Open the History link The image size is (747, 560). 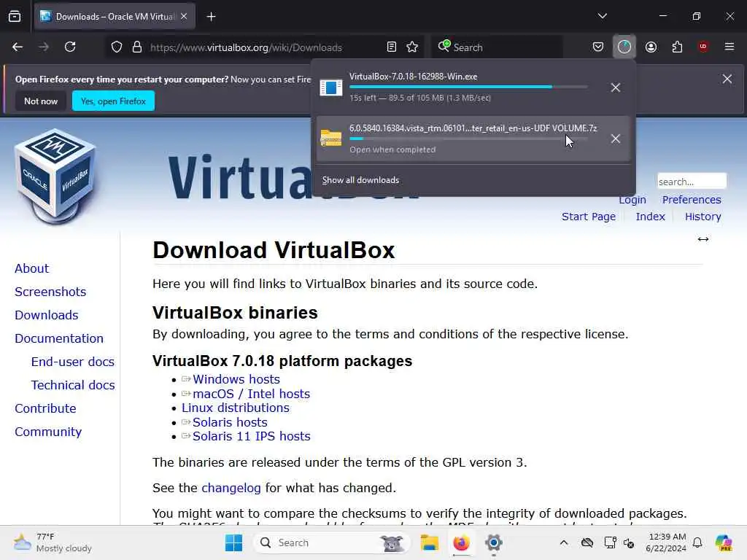tap(703, 217)
